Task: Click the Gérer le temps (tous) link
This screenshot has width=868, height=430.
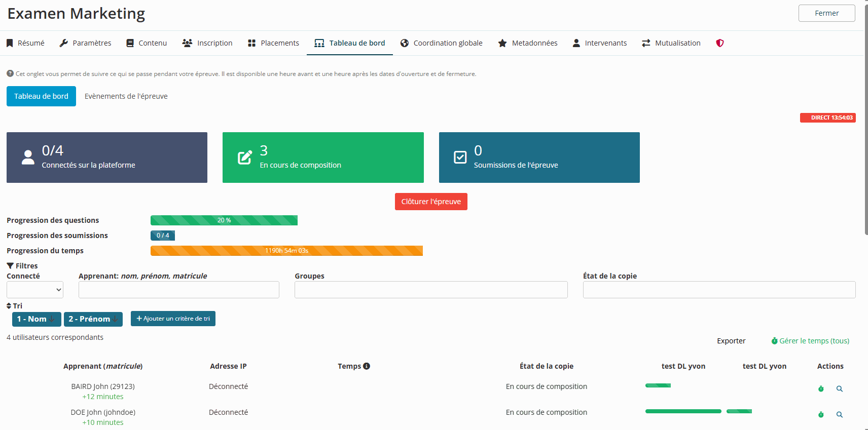Action: point(810,341)
